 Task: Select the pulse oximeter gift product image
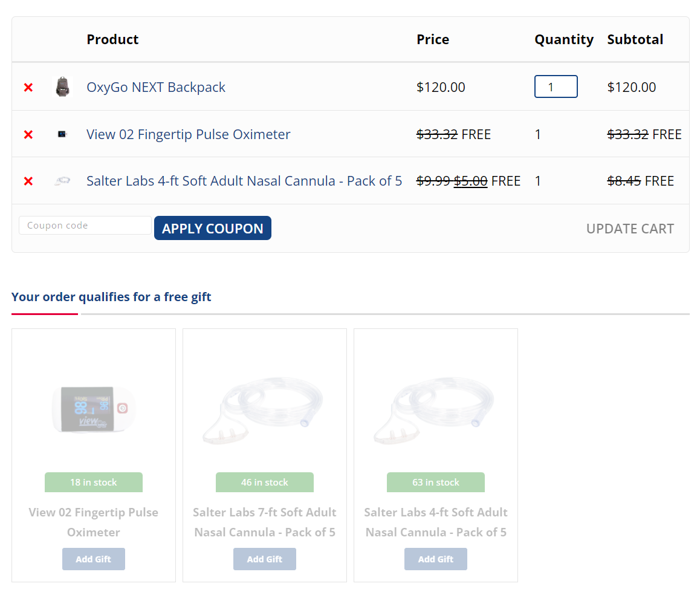(x=93, y=409)
